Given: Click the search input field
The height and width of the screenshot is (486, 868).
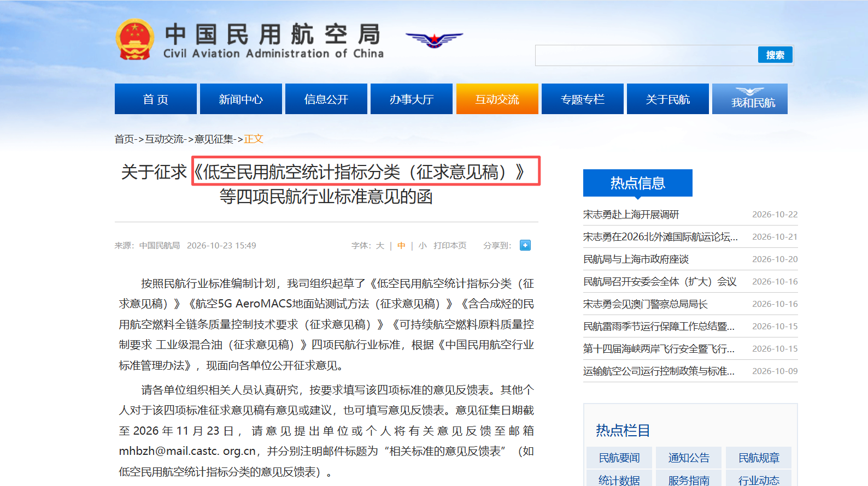Looking at the screenshot, I should click(646, 55).
